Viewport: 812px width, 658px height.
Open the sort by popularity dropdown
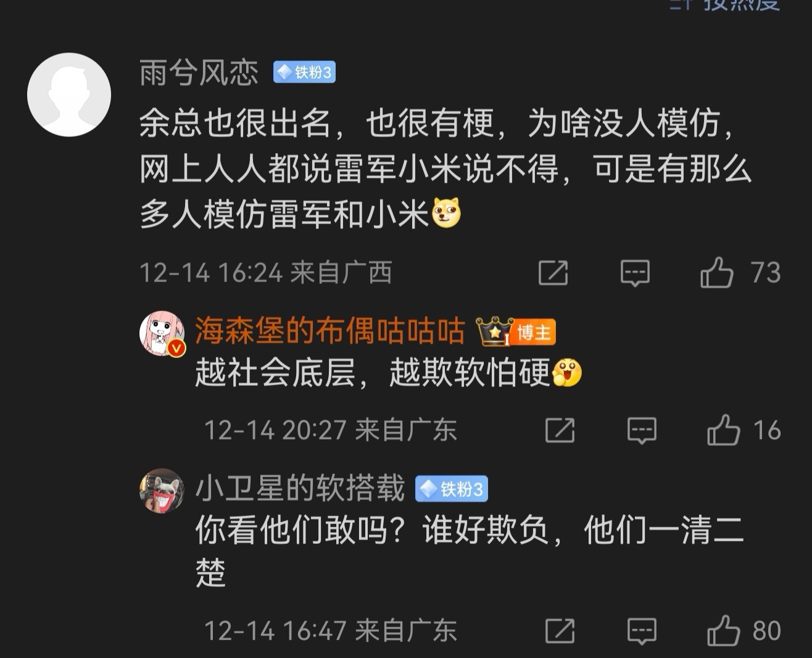coord(726,5)
